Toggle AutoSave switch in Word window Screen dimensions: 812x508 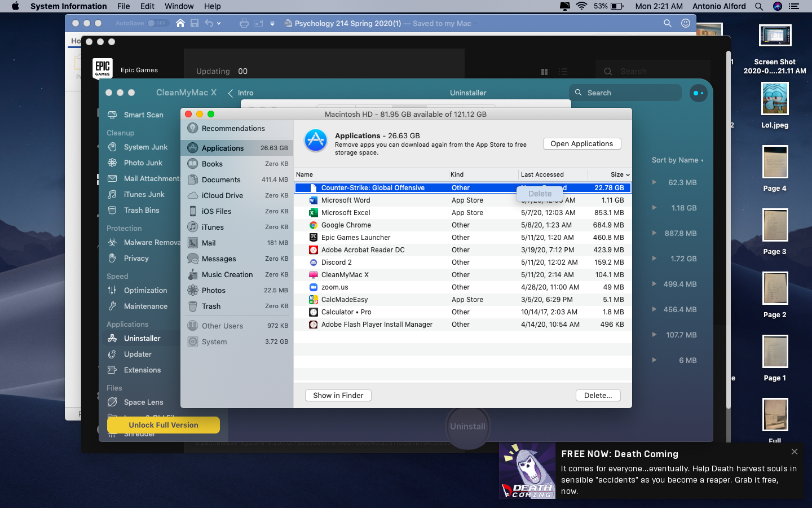(x=157, y=23)
